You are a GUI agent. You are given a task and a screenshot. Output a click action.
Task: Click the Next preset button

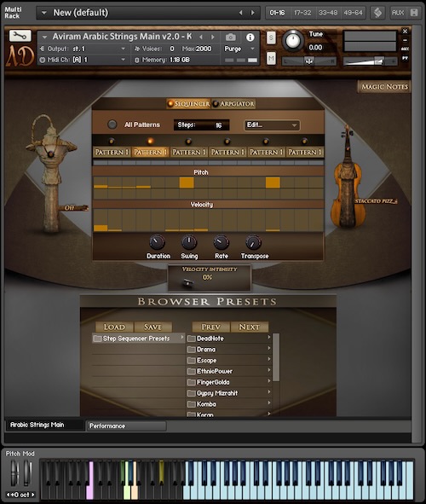coord(249,327)
